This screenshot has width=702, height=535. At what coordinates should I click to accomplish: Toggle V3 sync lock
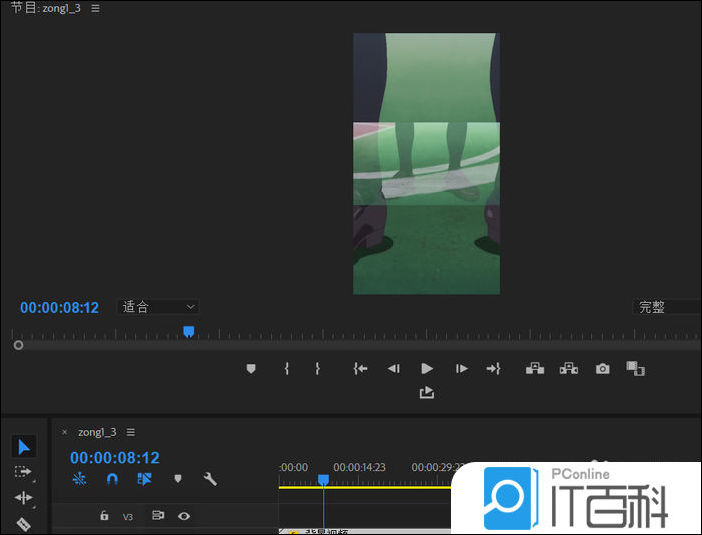(x=157, y=516)
